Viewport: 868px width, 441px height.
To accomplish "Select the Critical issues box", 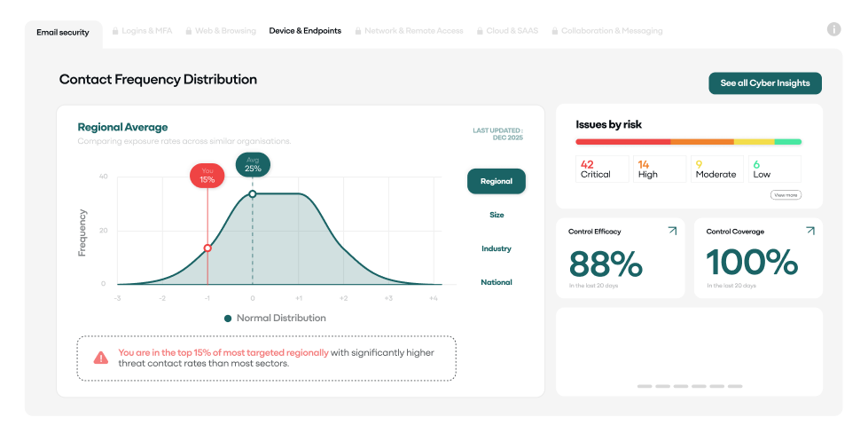I will click(602, 169).
